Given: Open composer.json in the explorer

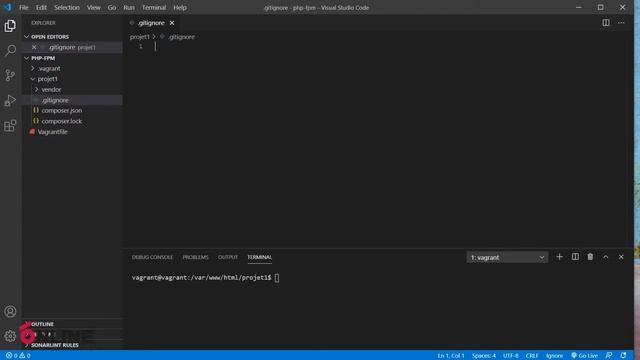Looking at the screenshot, I should [62, 111].
